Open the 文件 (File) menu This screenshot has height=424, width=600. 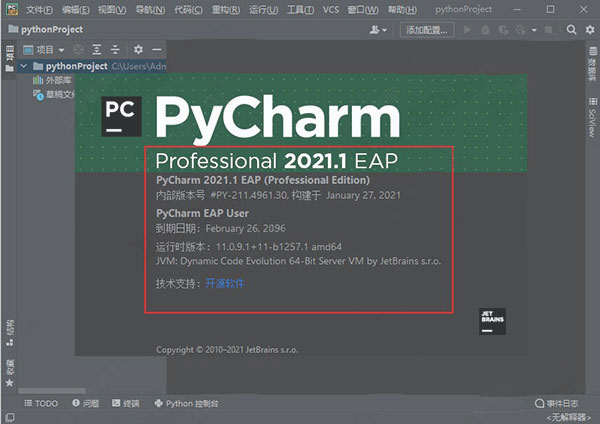(x=40, y=9)
